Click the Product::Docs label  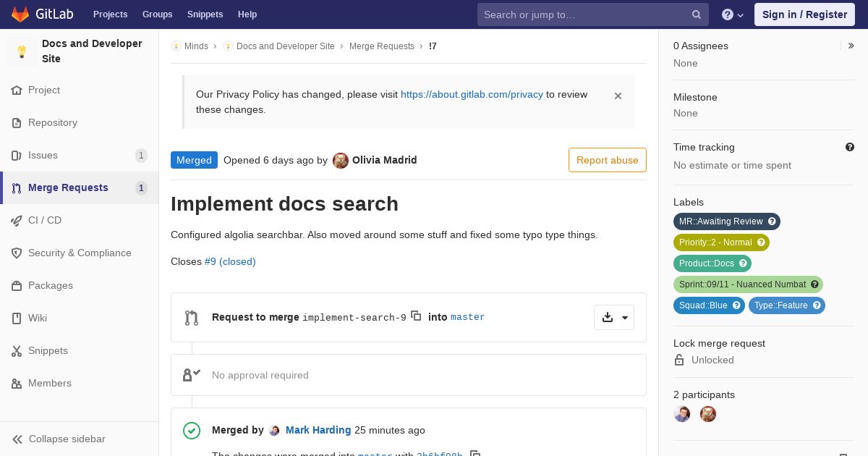coord(712,263)
